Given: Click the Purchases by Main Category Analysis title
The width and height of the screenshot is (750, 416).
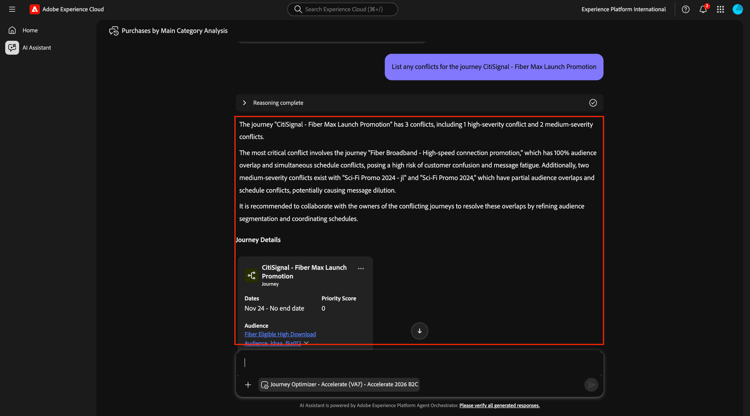Looking at the screenshot, I should click(x=175, y=31).
